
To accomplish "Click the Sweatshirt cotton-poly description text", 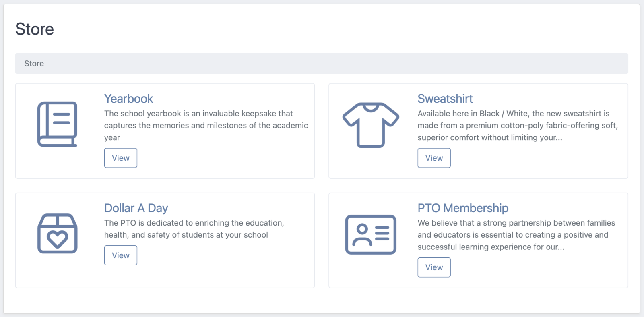I will [518, 126].
